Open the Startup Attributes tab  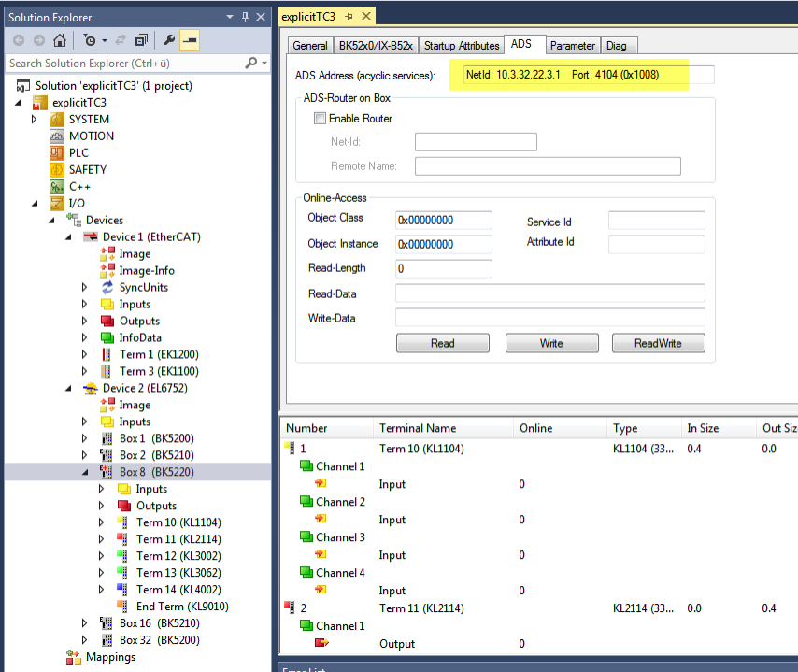pyautogui.click(x=462, y=46)
